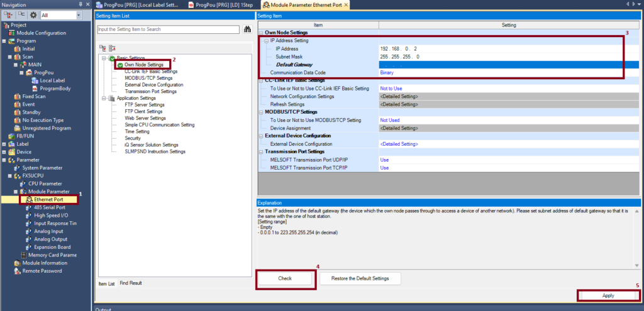Open the All filter dropdown in Navigation
Viewport: 644px width, 311px height.
pos(78,14)
